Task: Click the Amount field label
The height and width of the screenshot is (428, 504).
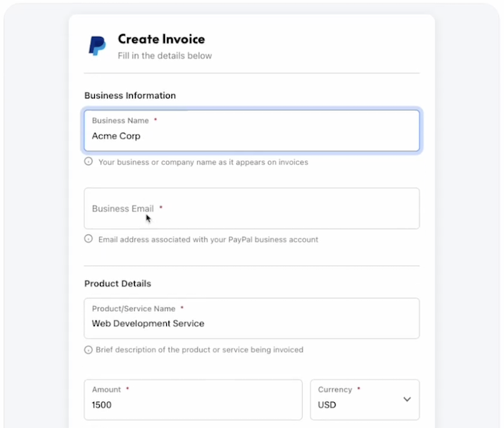Action: coord(106,389)
